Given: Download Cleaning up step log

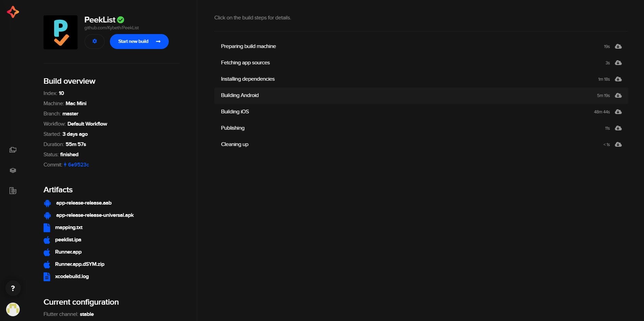Looking at the screenshot, I should [618, 144].
